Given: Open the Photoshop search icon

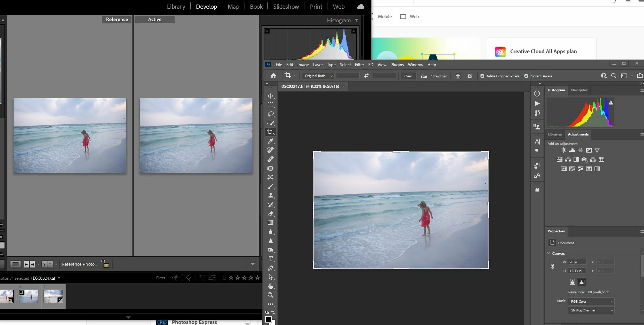Looking at the screenshot, I should point(614,76).
